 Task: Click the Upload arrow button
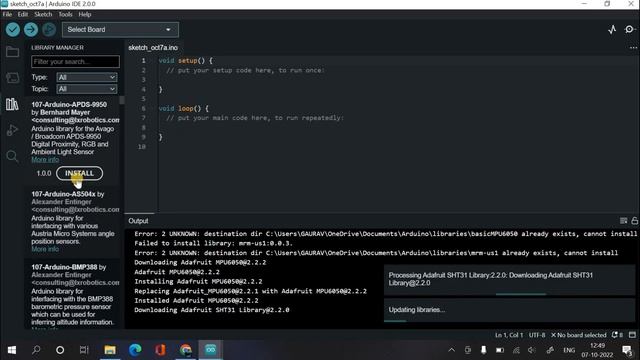[x=31, y=29]
